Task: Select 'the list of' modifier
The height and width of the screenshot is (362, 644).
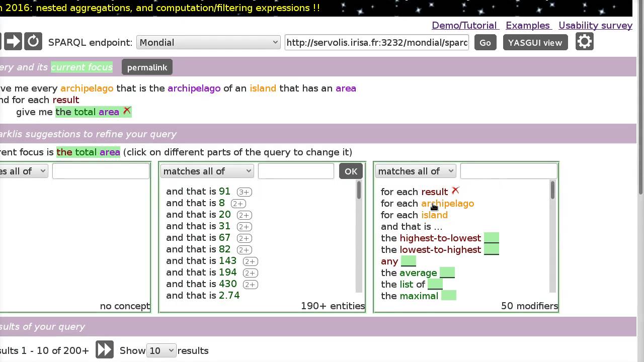Action: tap(412, 284)
